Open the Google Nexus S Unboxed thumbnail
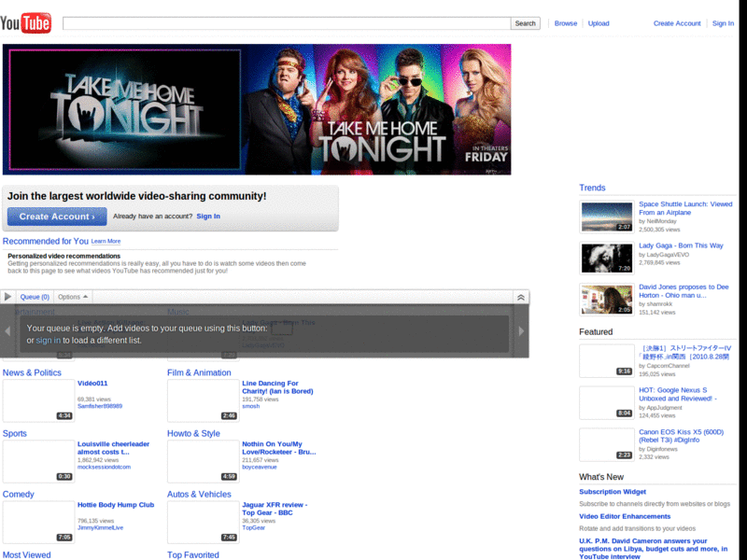Image resolution: width=747 pixels, height=560 pixels. pos(606,403)
